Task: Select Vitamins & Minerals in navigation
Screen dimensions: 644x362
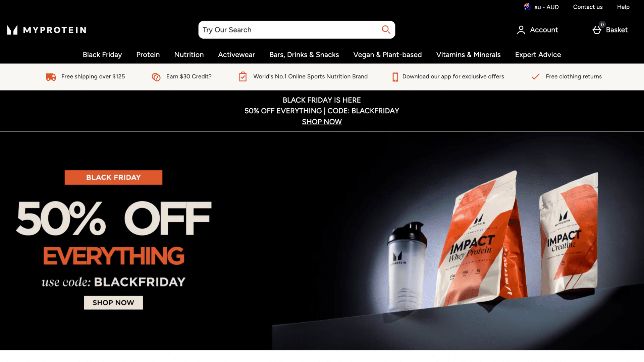Action: point(468,55)
